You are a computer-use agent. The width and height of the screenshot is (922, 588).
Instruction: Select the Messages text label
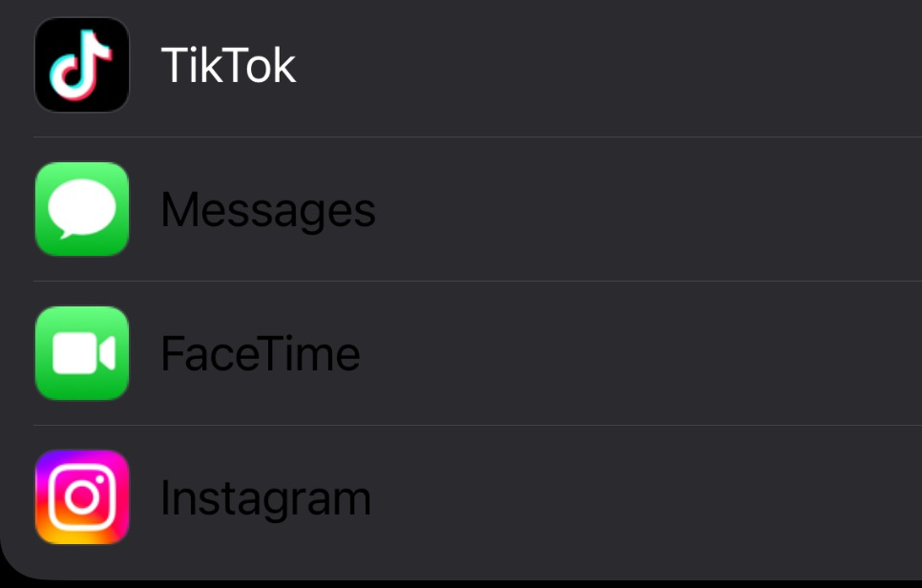(268, 210)
